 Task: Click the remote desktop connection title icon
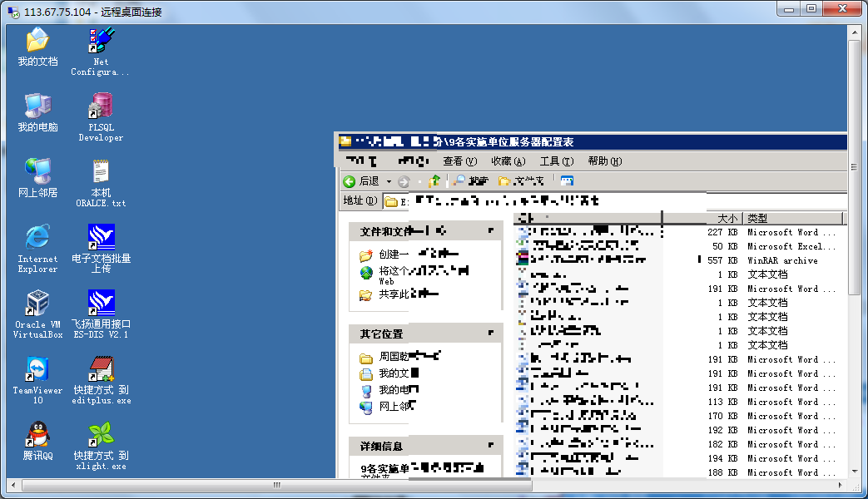pyautogui.click(x=13, y=12)
